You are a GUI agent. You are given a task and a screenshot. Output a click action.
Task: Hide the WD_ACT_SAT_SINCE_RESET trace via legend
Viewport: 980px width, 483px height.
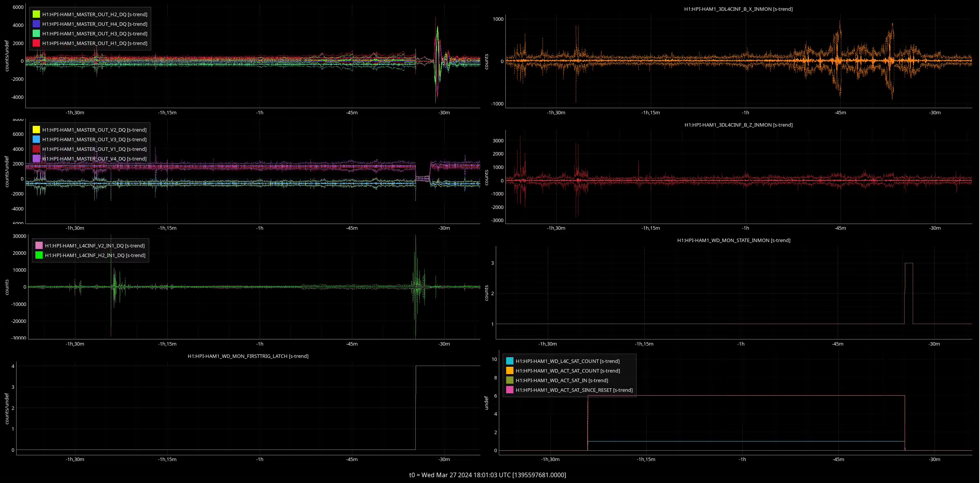(x=574, y=390)
